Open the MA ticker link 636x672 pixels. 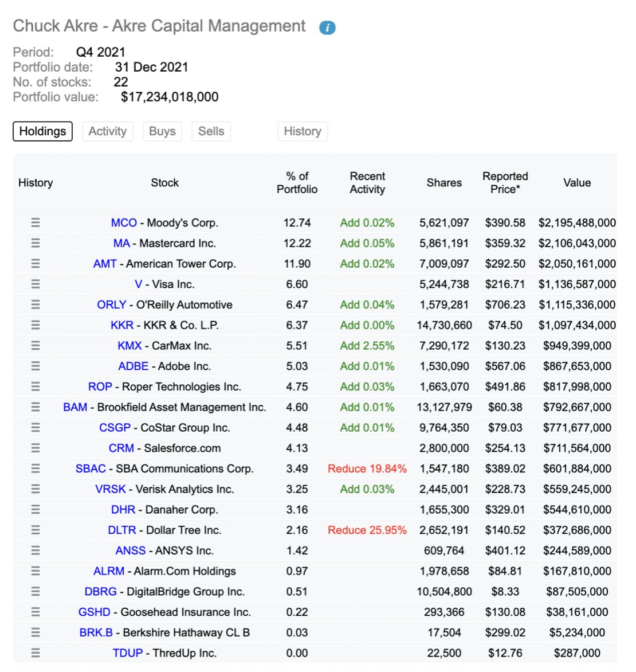pyautogui.click(x=121, y=244)
